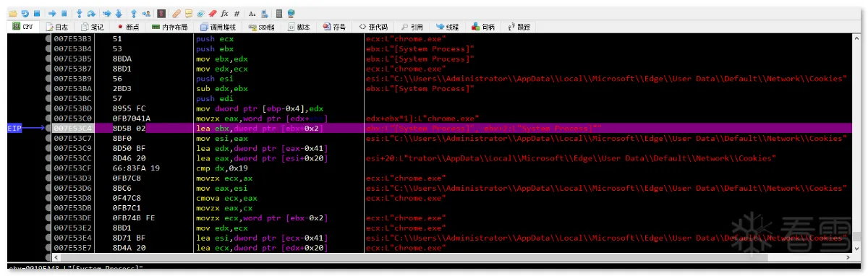Screen dimensions: 868x276
Task: Open the Variables hash icon
Action: (237, 13)
